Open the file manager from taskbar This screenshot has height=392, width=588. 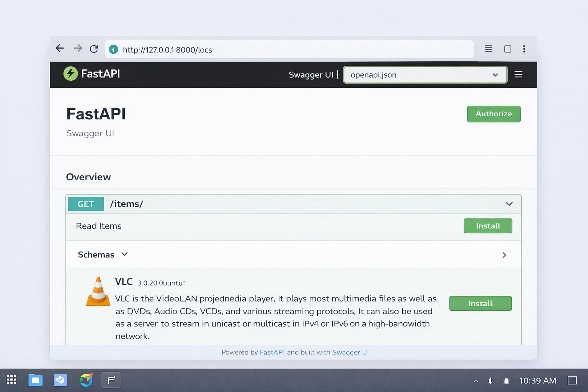(x=36, y=380)
